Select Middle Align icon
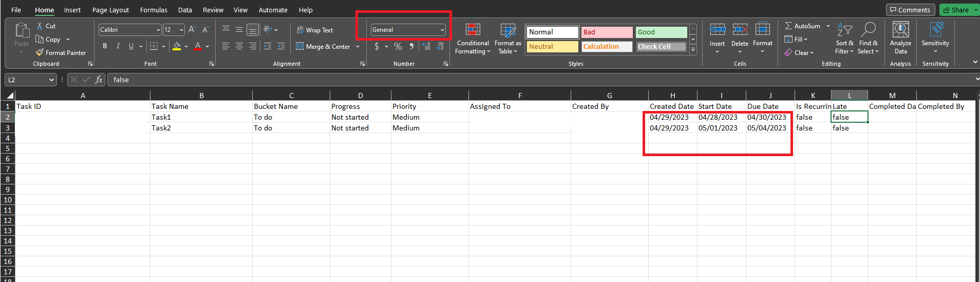 click(239, 29)
